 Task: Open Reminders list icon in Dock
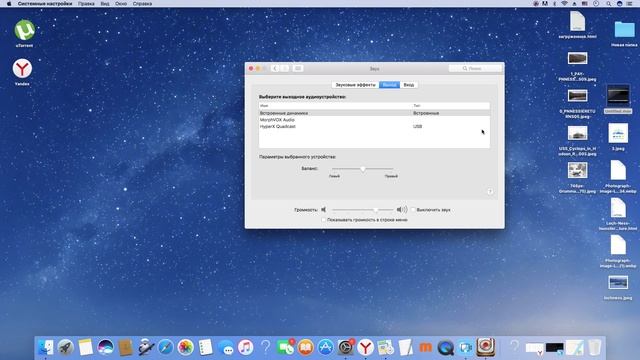click(x=205, y=347)
